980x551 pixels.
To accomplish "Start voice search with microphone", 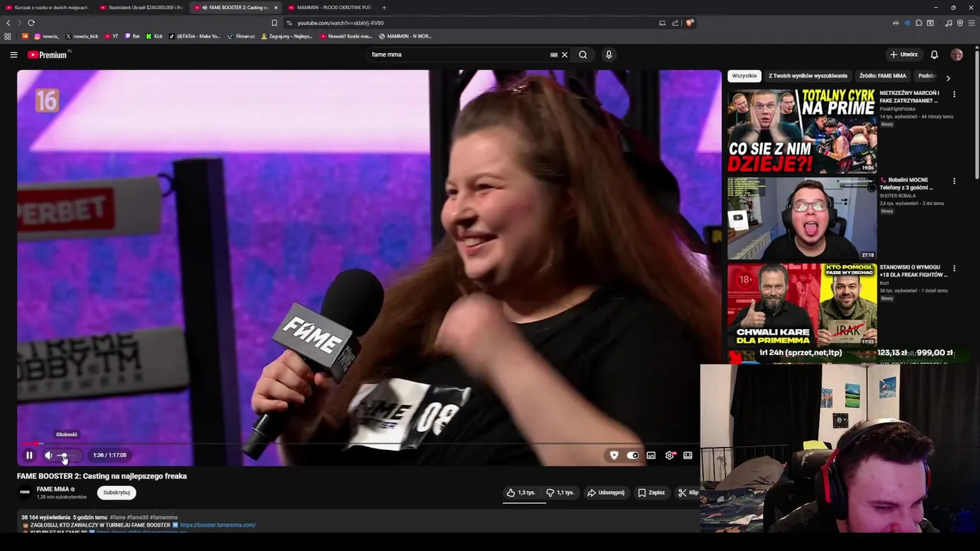I will click(609, 54).
